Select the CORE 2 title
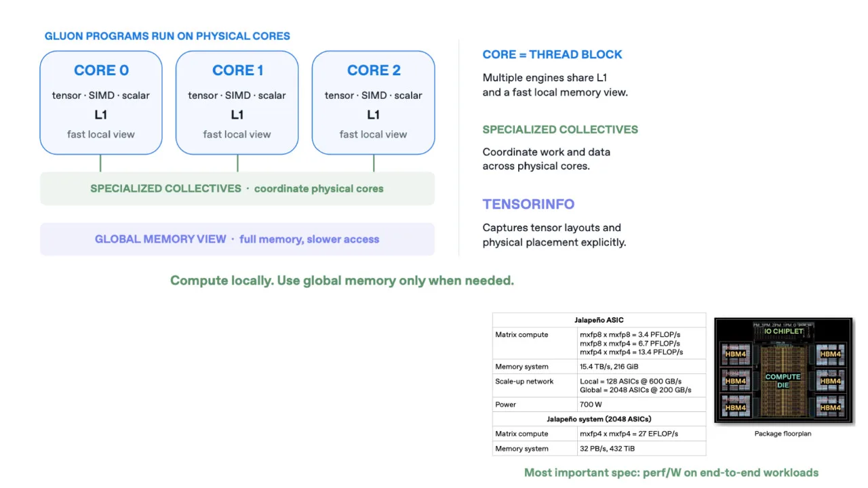Image resolution: width=868 pixels, height=488 pixels. [374, 70]
